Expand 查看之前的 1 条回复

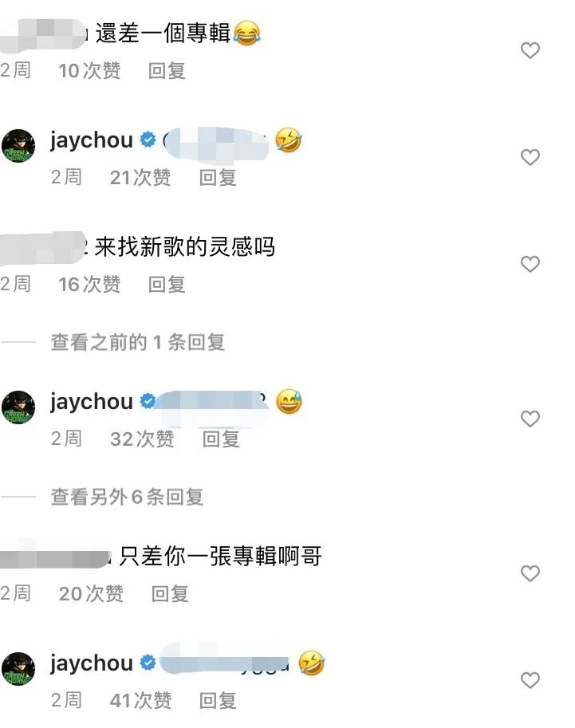(138, 342)
